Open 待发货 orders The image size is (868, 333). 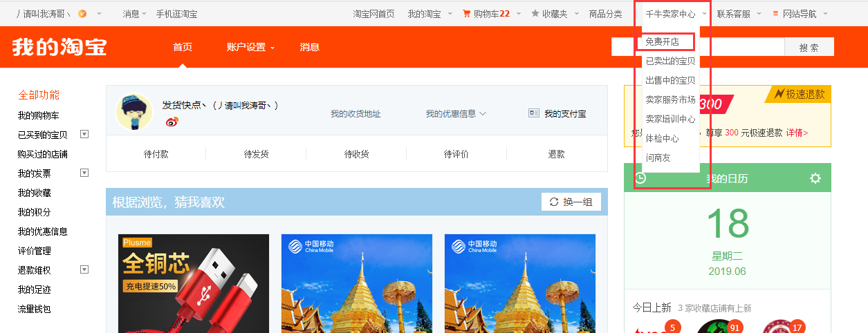256,154
